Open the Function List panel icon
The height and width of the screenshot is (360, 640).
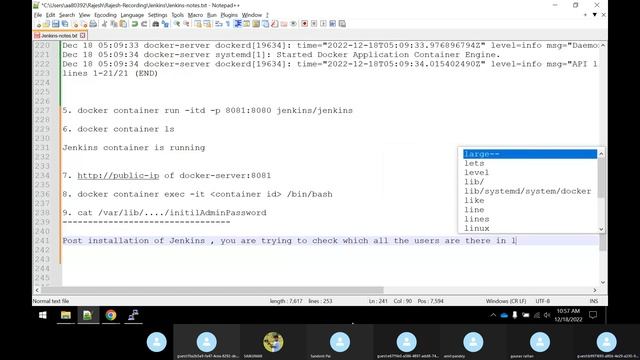(274, 24)
